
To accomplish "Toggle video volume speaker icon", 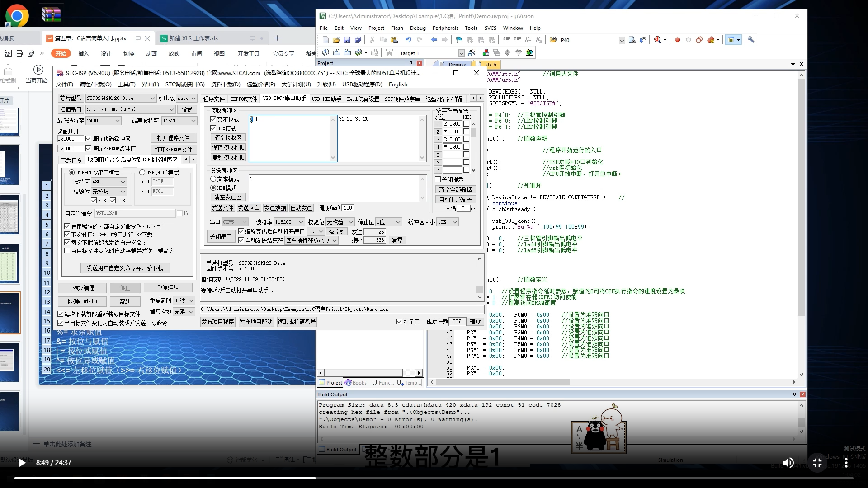I will click(x=788, y=463).
